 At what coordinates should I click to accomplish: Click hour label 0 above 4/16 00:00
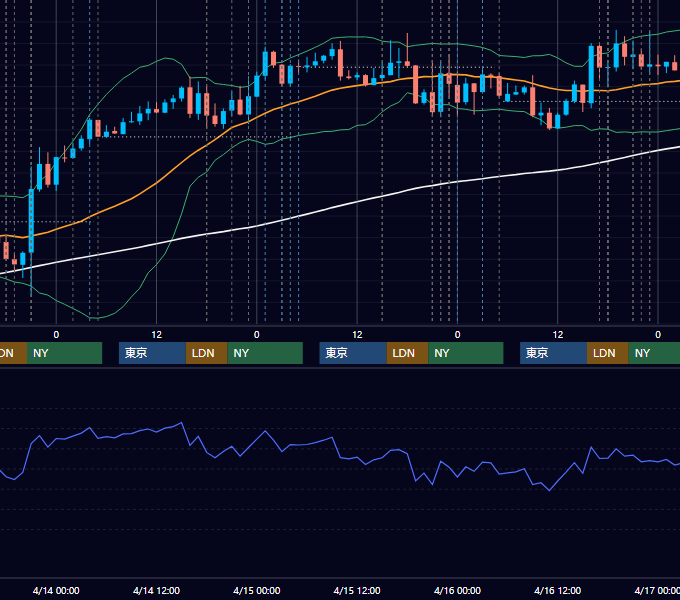coord(457,335)
